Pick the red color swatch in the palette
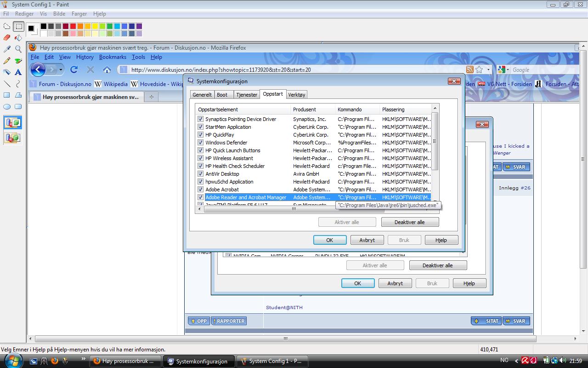The width and height of the screenshot is (588, 368). (x=73, y=26)
